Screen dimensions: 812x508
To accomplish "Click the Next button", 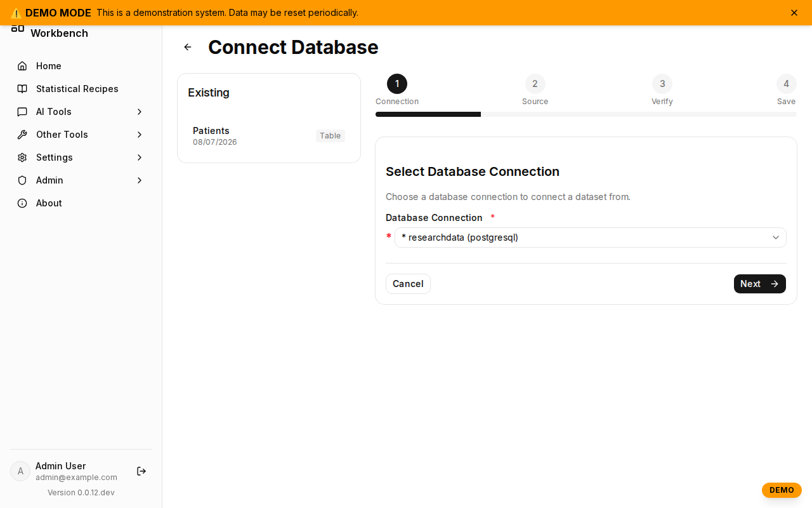I will pos(760,284).
